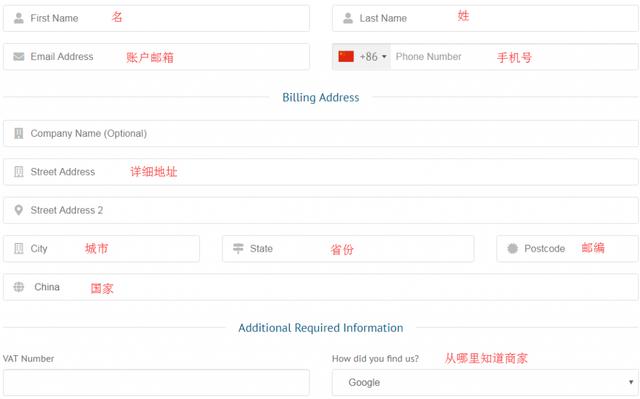The width and height of the screenshot is (640, 399).
Task: Click the person icon in Last Name field
Action: tap(348, 18)
